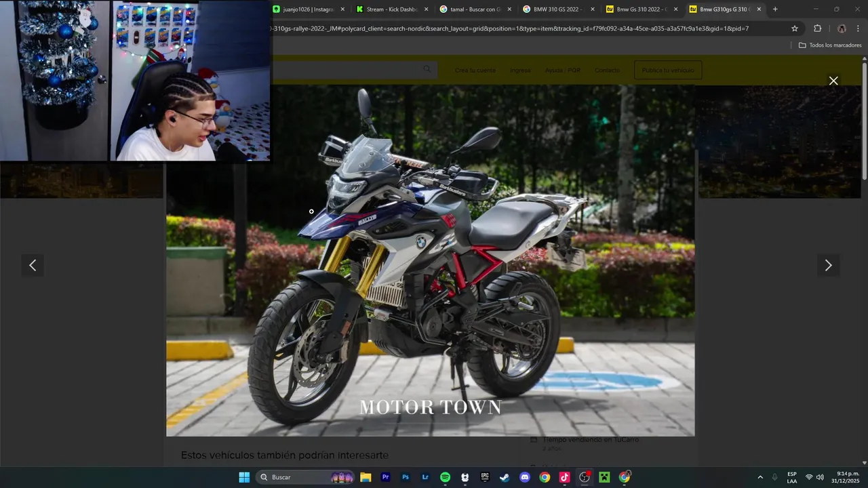Open OBS Studio from the taskbar
The height and width of the screenshot is (488, 868).
coord(585,477)
